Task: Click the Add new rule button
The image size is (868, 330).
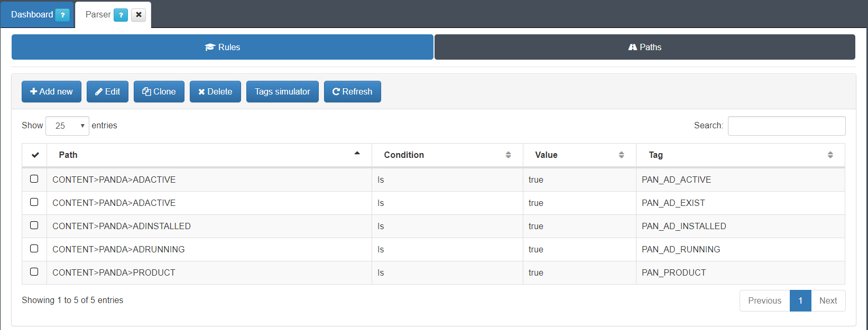Action: click(x=51, y=91)
